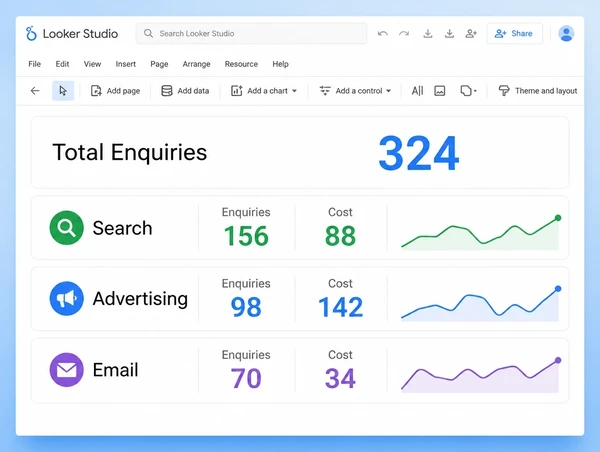Click the Advertising row label text
This screenshot has width=600, height=452.
[x=140, y=299]
